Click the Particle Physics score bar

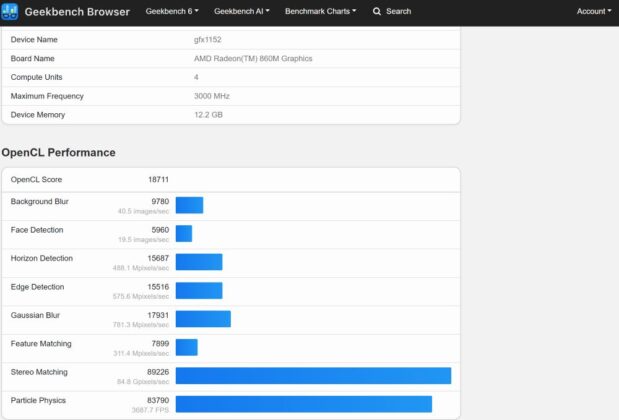304,404
